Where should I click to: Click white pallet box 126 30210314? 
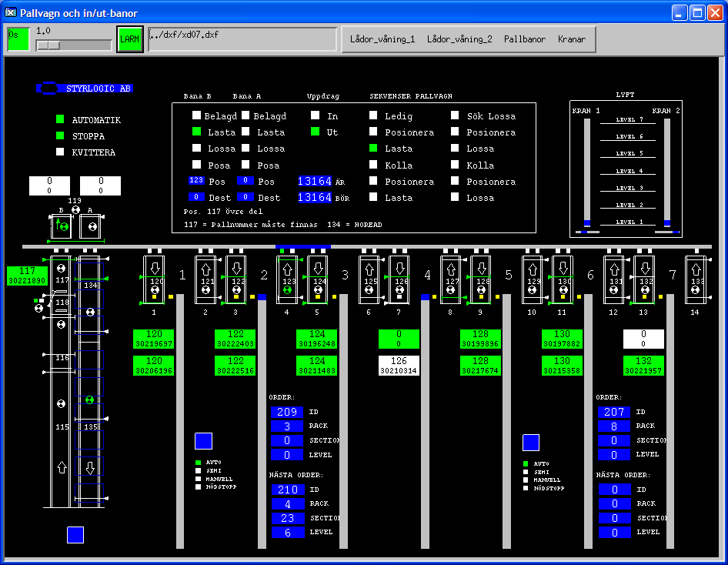coord(399,366)
